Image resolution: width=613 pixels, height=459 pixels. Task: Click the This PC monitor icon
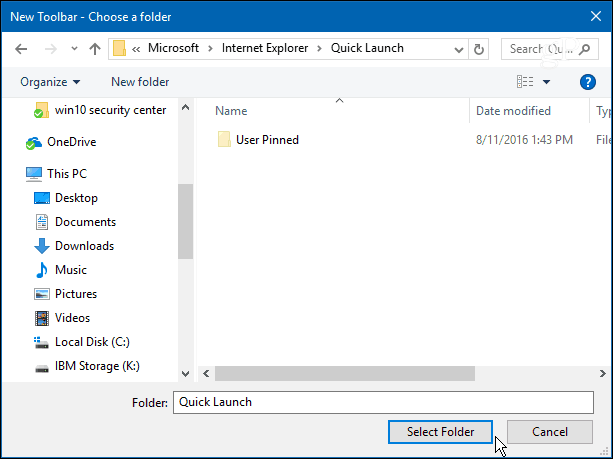pos(34,174)
